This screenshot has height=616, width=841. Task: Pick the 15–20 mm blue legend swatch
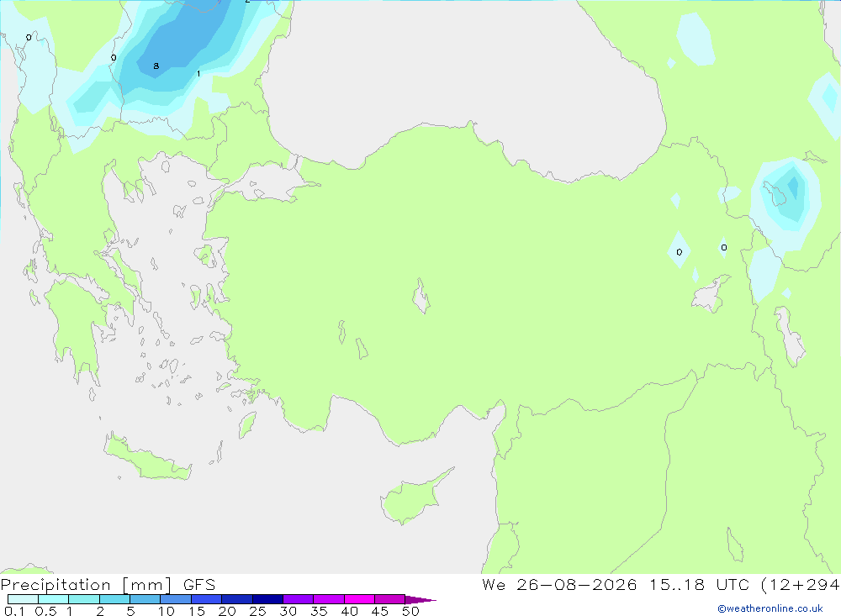pos(207,599)
